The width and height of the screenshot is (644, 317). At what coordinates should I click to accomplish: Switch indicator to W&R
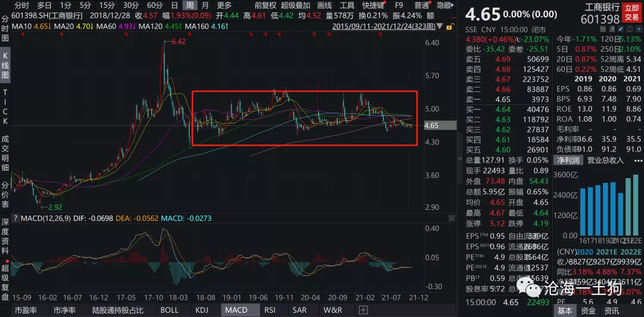click(333, 310)
